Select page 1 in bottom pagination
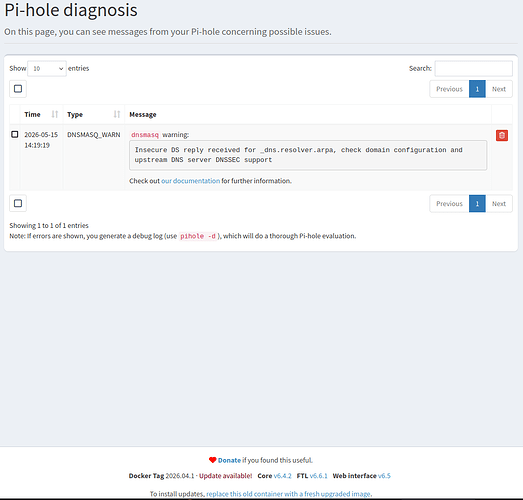Image resolution: width=523 pixels, height=500 pixels. (x=477, y=203)
